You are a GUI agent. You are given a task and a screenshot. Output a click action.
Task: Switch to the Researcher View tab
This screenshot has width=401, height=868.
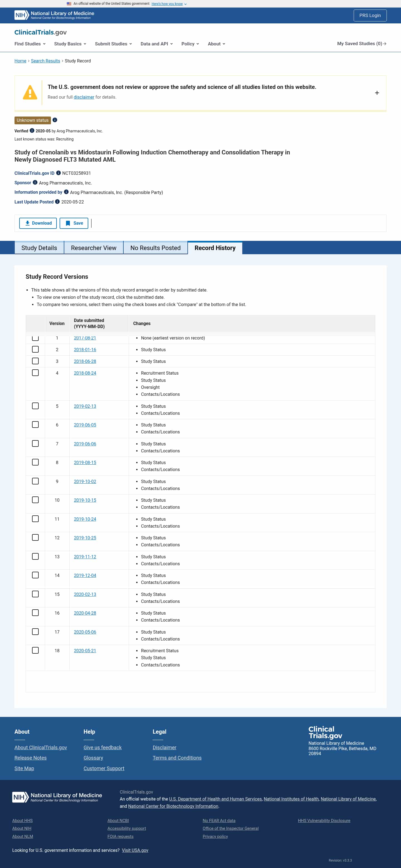(x=94, y=248)
